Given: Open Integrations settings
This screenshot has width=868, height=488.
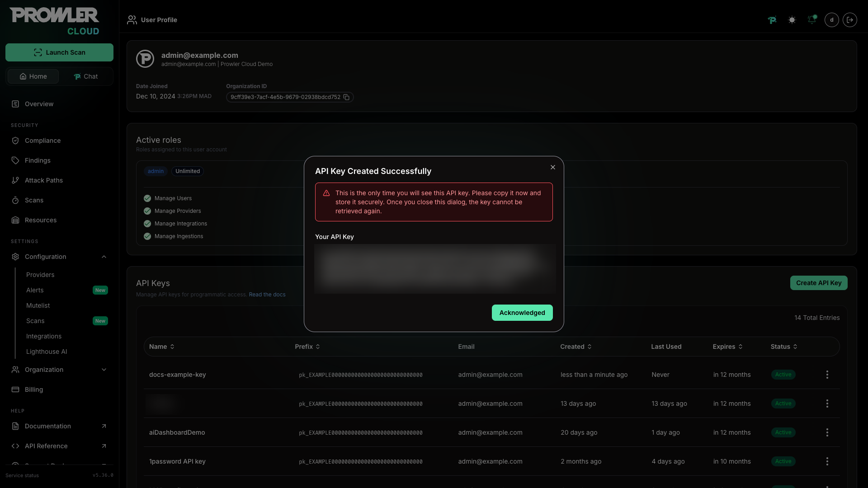Looking at the screenshot, I should (x=44, y=336).
